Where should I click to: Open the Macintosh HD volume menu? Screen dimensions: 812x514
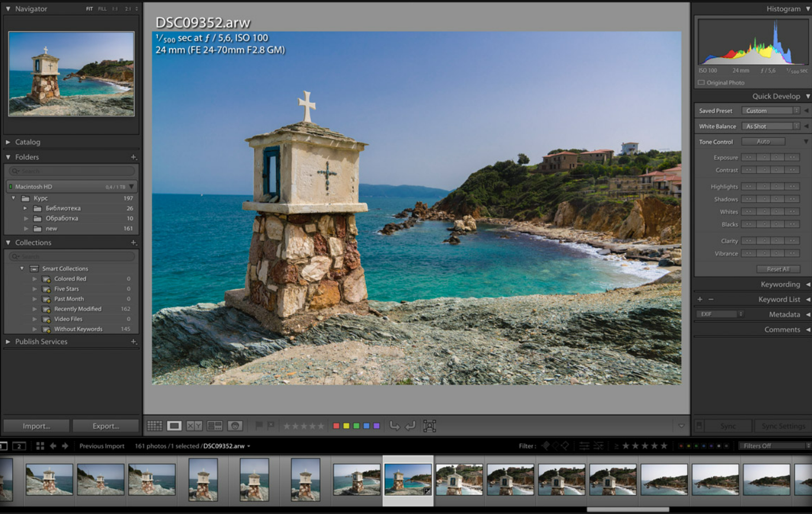pyautogui.click(x=132, y=187)
